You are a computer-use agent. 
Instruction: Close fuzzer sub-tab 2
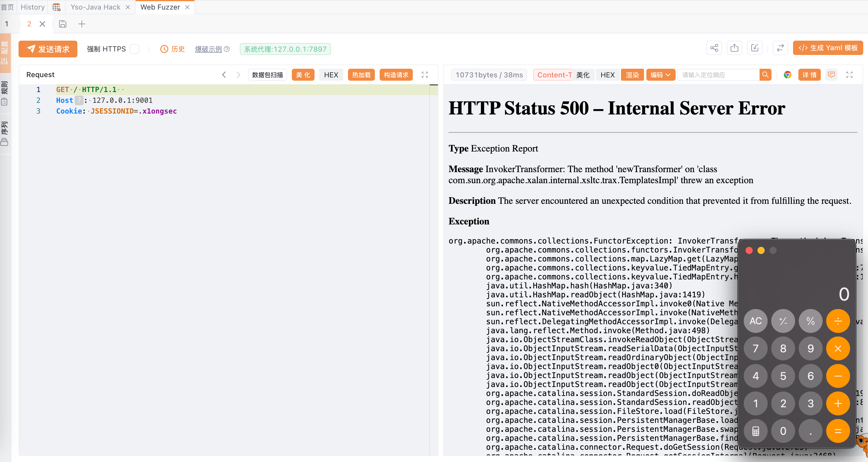coord(42,24)
